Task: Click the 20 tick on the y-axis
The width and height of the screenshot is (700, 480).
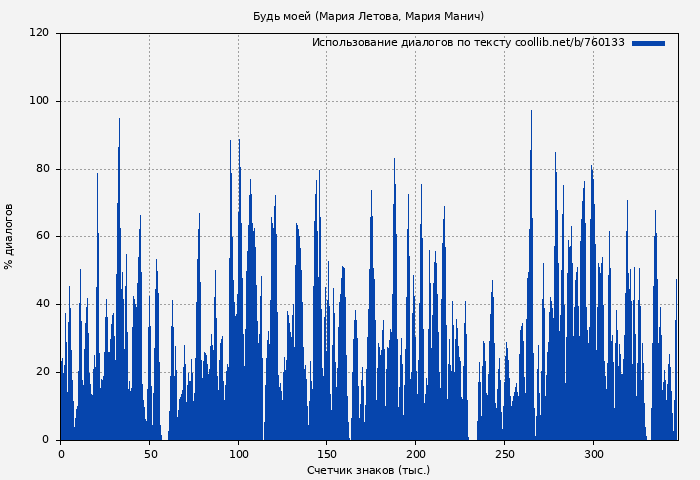Action: (x=42, y=372)
